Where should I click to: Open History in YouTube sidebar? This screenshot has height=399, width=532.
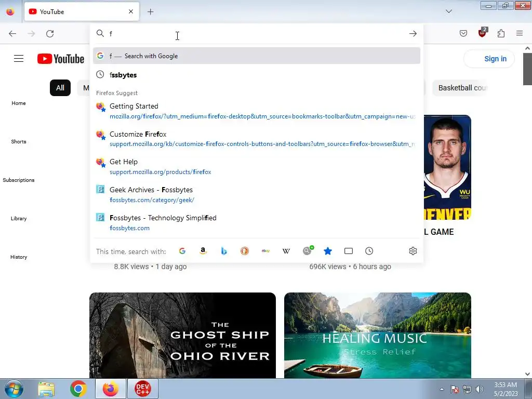(x=19, y=257)
